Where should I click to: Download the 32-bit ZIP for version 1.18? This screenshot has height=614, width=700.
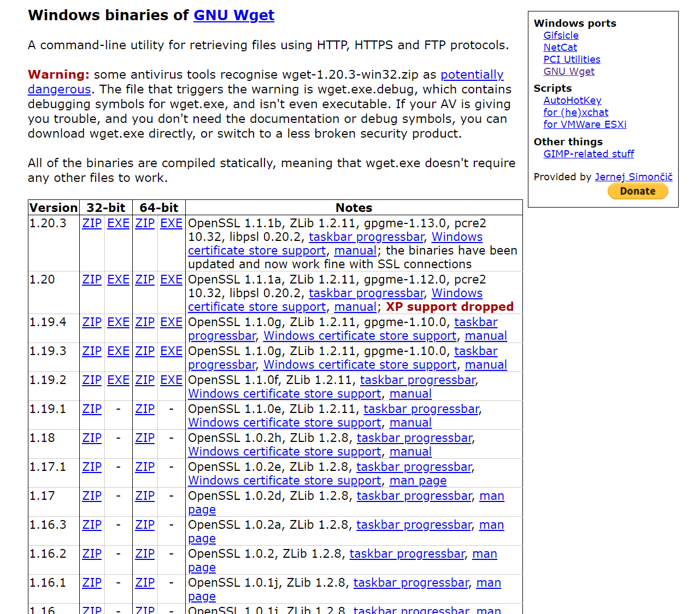point(91,438)
